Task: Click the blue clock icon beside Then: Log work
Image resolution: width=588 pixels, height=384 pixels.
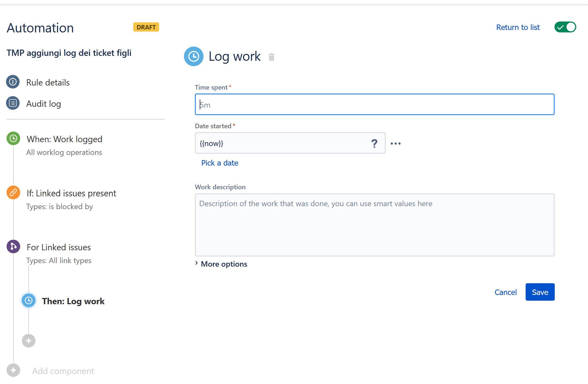Action: [29, 300]
